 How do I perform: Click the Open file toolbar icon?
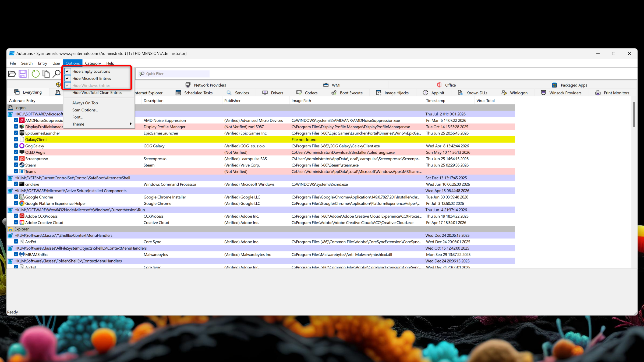[12, 74]
